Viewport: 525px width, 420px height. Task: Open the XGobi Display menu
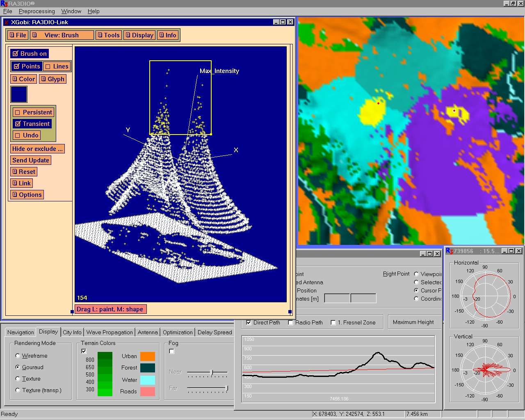tap(139, 35)
